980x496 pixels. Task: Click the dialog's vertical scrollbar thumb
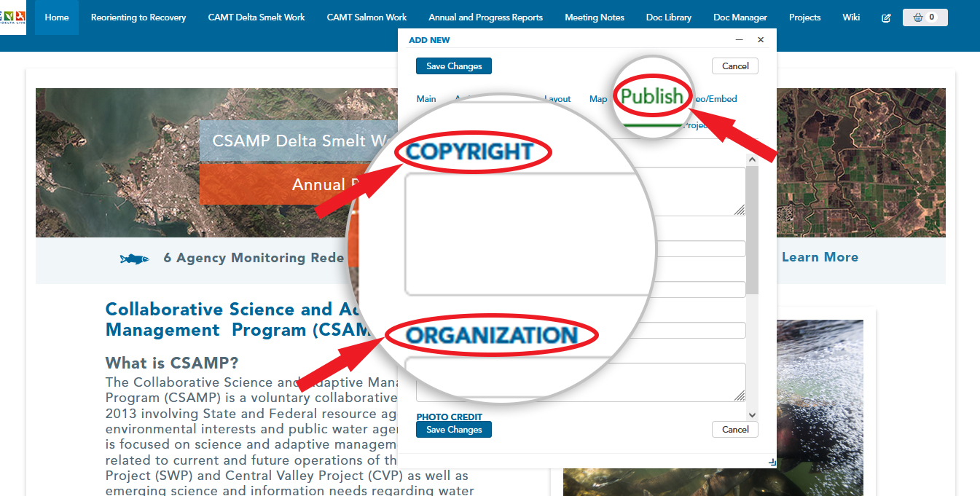point(753,230)
